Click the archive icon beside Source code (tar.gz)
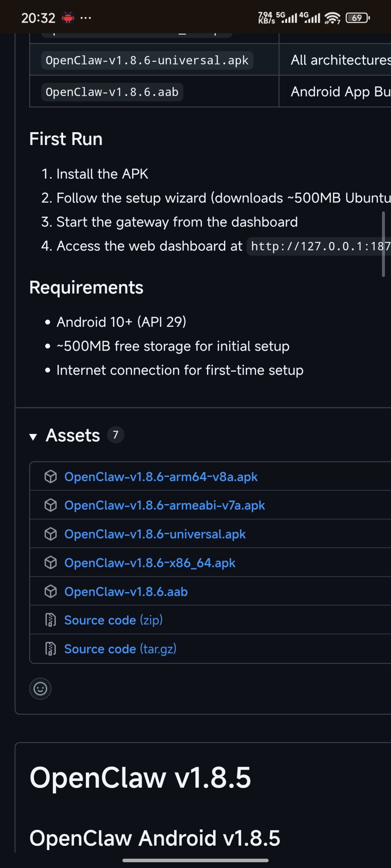Viewport: 391px width, 868px height. 50,649
